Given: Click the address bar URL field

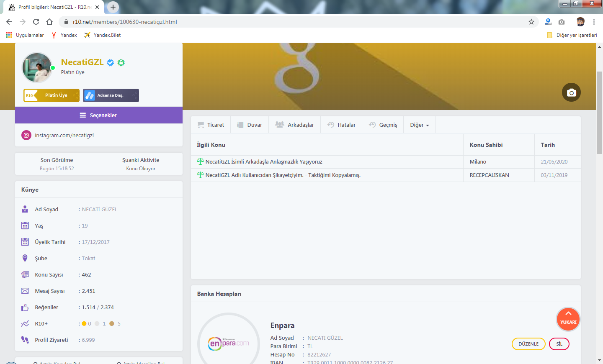Looking at the screenshot, I should click(298, 22).
